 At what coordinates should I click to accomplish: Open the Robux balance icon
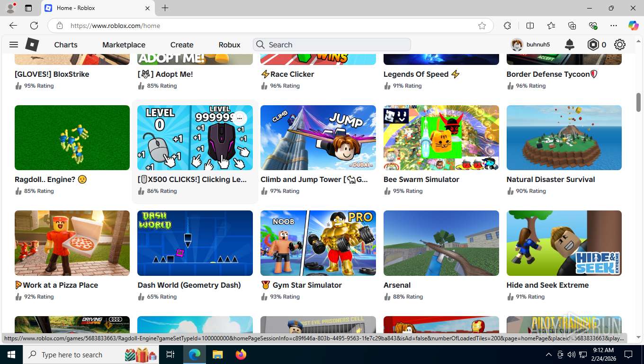(x=593, y=45)
